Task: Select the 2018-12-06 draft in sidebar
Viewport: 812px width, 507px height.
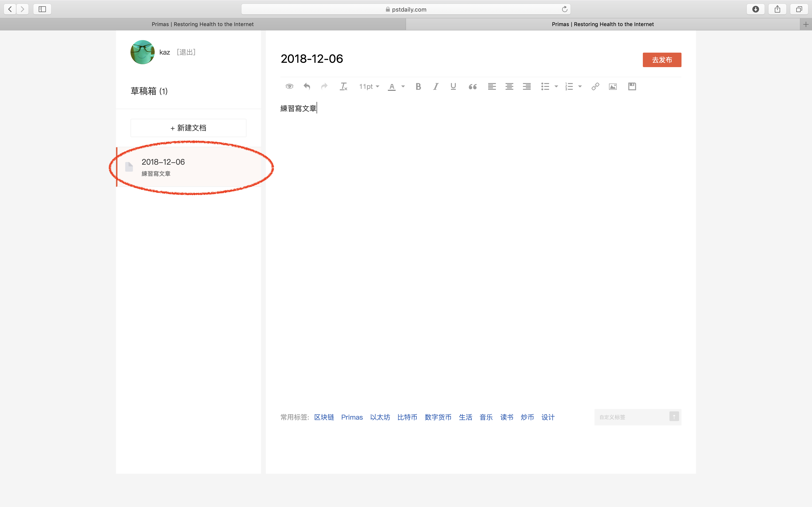Action: tap(188, 167)
